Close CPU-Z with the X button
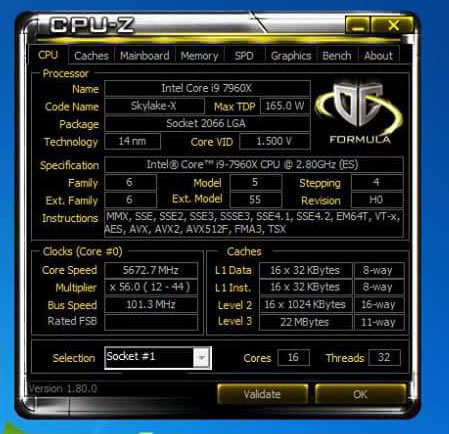This screenshot has height=434, width=449. [x=393, y=25]
